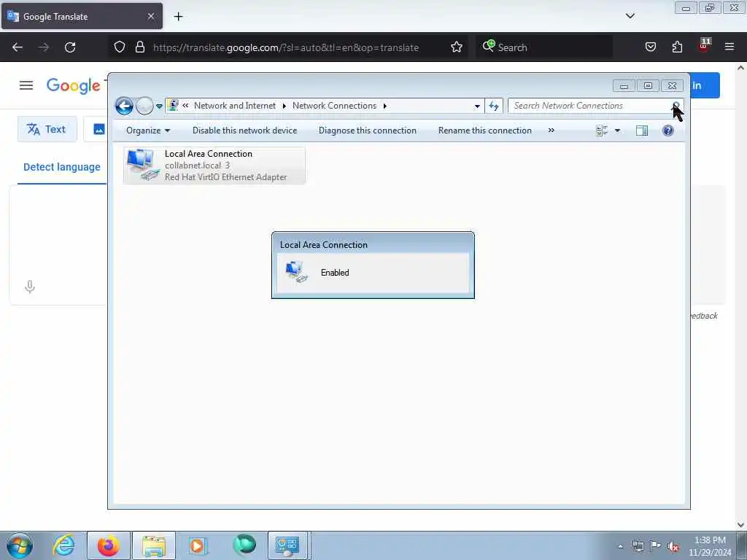The height and width of the screenshot is (560, 747).
Task: Bookmark this page with star
Action: click(457, 47)
